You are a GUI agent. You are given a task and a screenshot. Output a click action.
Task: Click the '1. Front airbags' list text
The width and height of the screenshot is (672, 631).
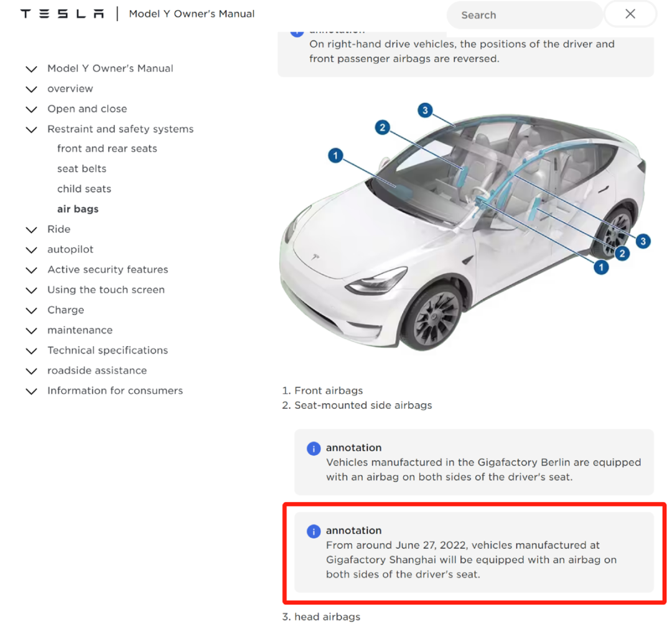pyautogui.click(x=322, y=391)
